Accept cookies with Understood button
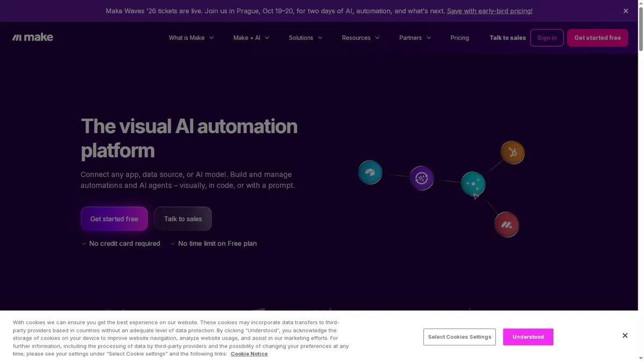 tap(528, 337)
